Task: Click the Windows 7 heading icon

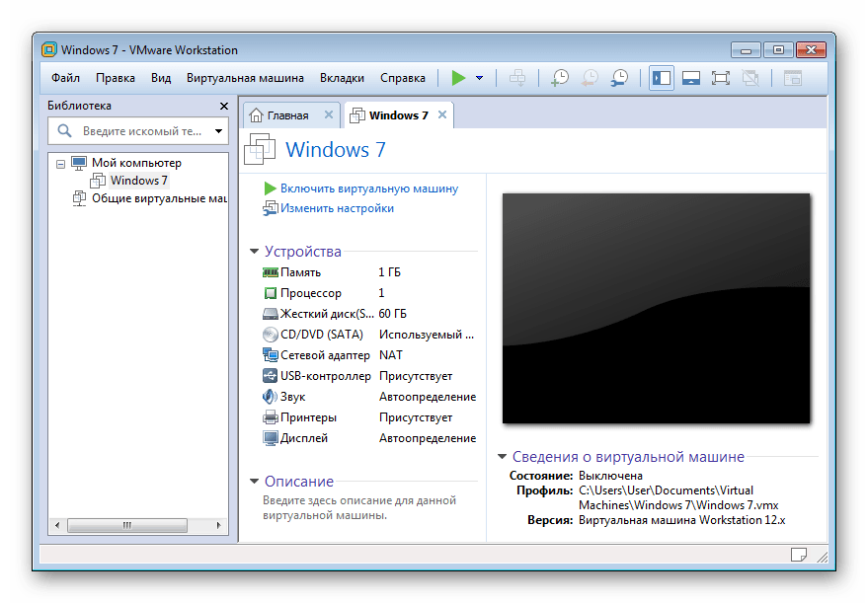Action: click(x=260, y=149)
